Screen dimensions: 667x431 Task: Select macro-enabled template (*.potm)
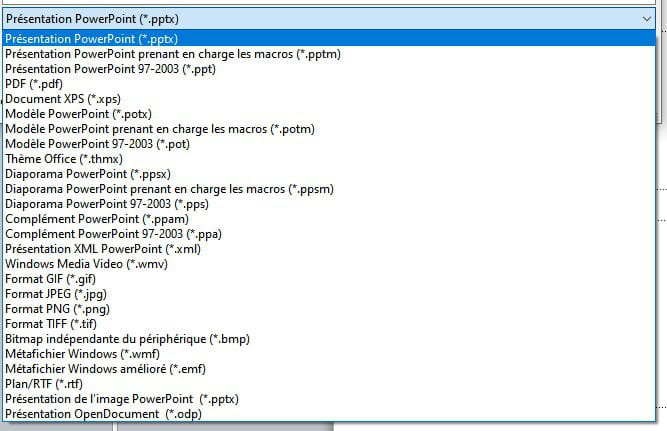click(x=329, y=129)
